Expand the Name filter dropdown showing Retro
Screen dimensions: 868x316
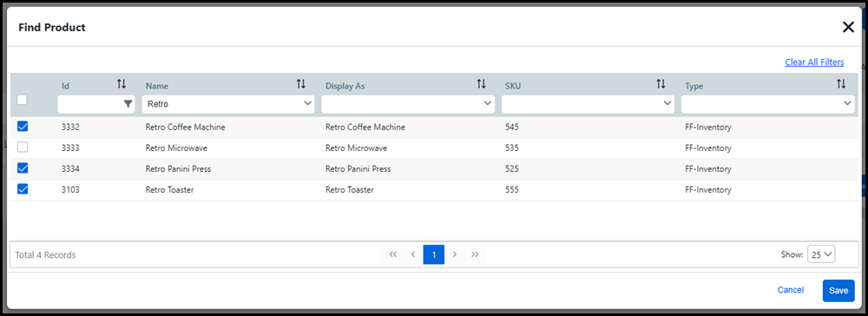click(228, 103)
